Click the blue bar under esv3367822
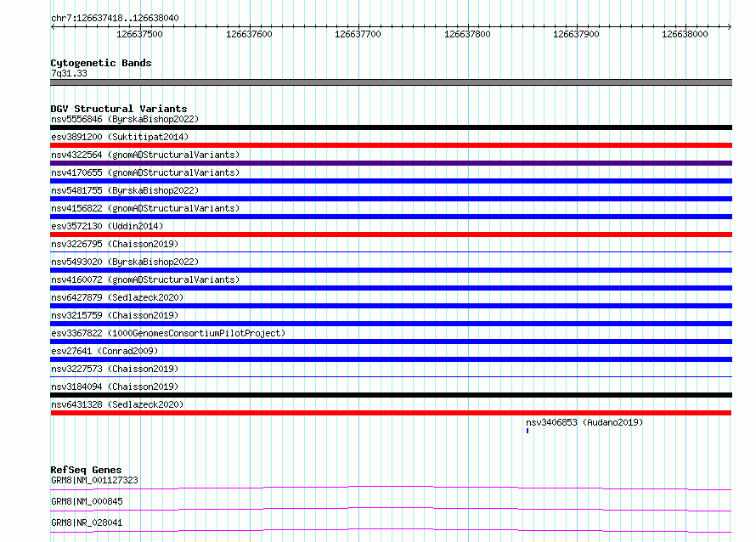Screen dimensions: 756x542 (391, 342)
